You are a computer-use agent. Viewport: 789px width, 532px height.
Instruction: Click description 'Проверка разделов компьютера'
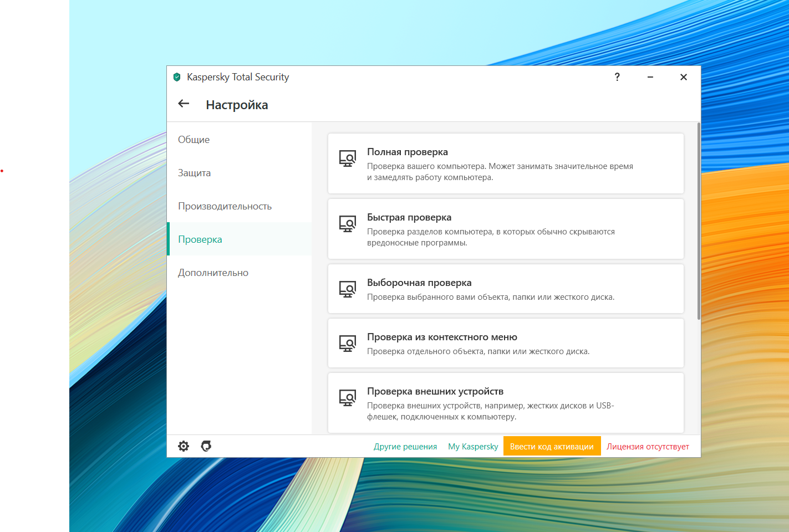(491, 237)
